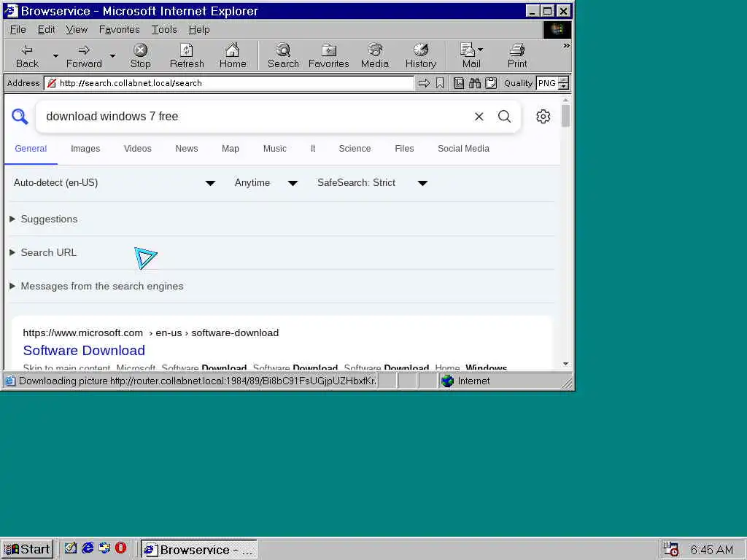The width and height of the screenshot is (747, 560).
Task: Launch Internet Explorer from quick launch
Action: 88,548
